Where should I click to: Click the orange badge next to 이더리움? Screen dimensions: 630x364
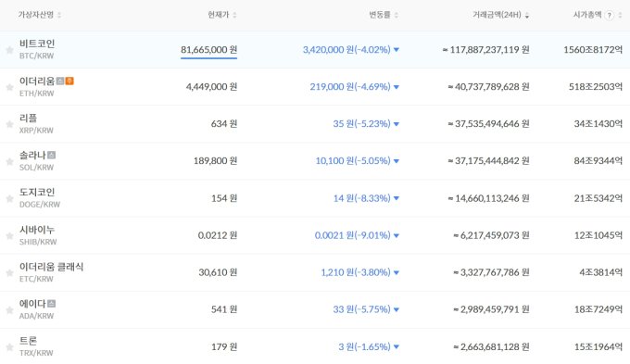[x=69, y=81]
